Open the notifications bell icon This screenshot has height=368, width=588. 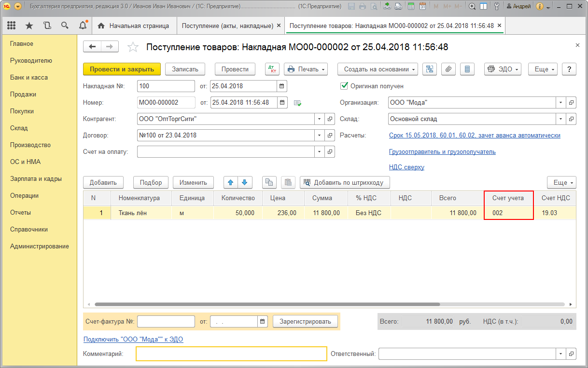tap(84, 26)
